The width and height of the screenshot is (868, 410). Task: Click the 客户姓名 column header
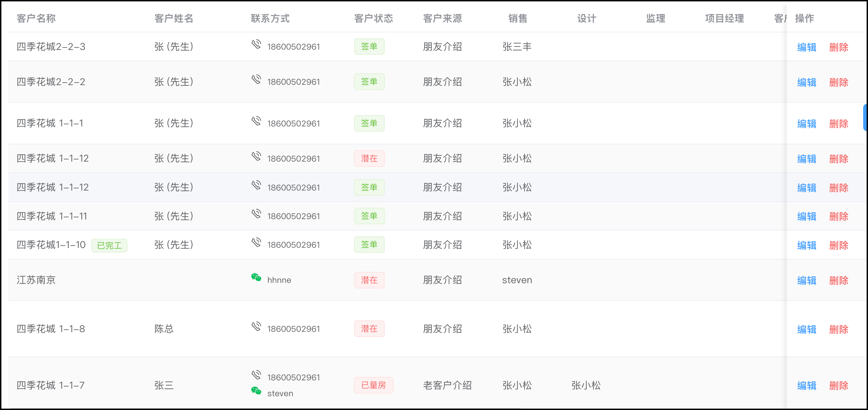174,18
